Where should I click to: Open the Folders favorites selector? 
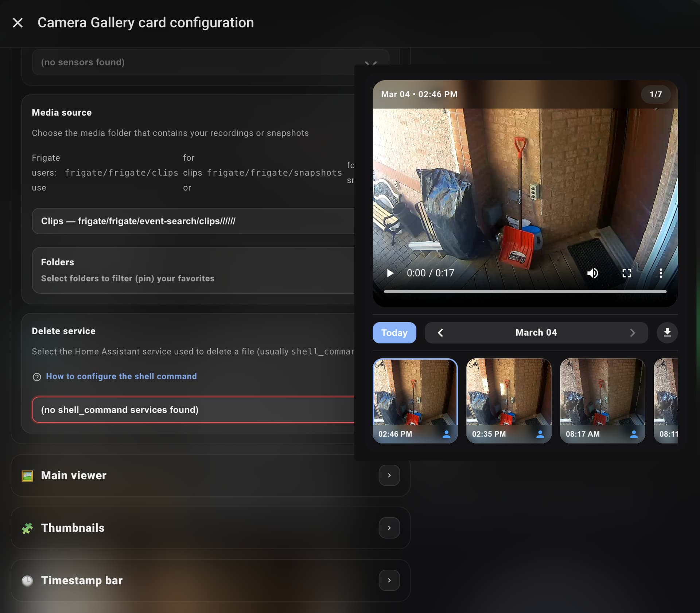pyautogui.click(x=193, y=270)
